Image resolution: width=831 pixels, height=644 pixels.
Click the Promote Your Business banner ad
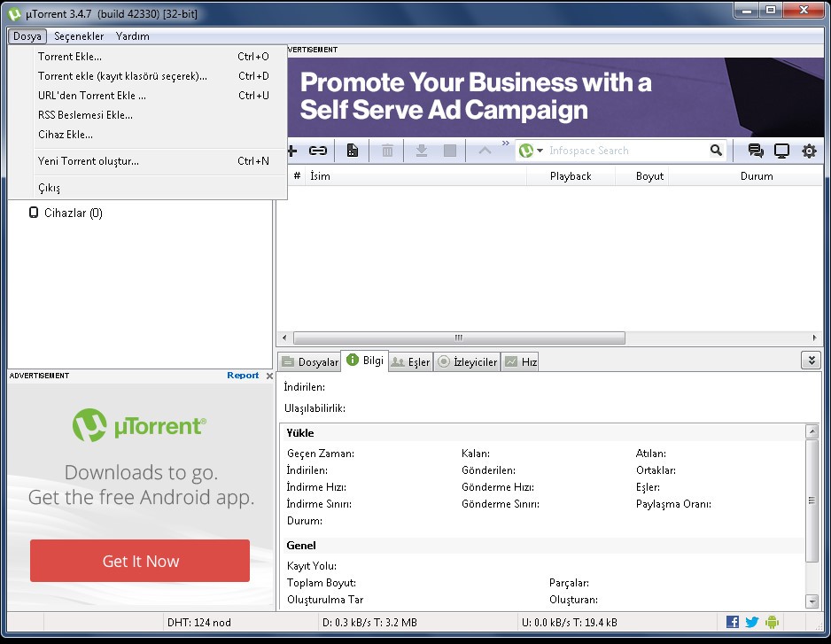click(x=555, y=97)
